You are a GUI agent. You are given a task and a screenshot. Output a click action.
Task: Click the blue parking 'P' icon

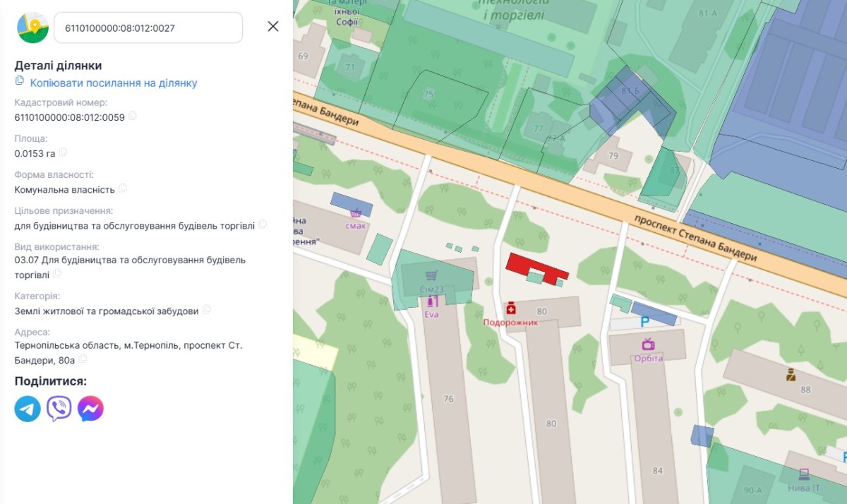644,322
